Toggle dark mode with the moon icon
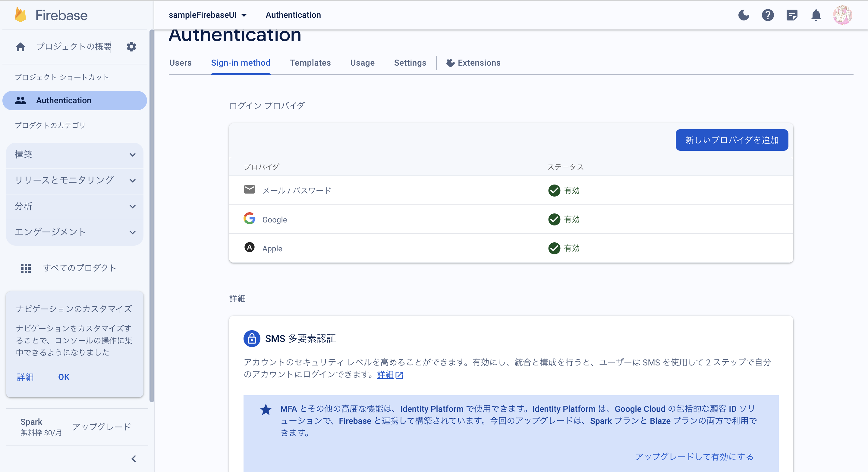The width and height of the screenshot is (868, 472). point(744,15)
